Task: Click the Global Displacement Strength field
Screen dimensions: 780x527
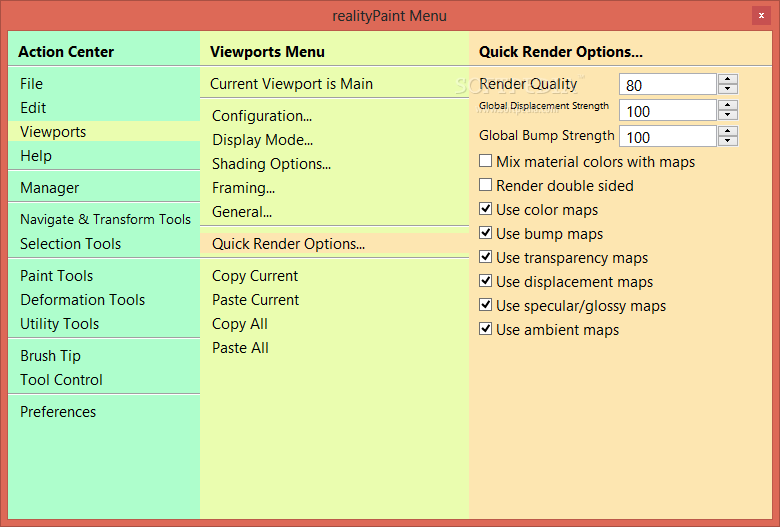Action: point(668,110)
